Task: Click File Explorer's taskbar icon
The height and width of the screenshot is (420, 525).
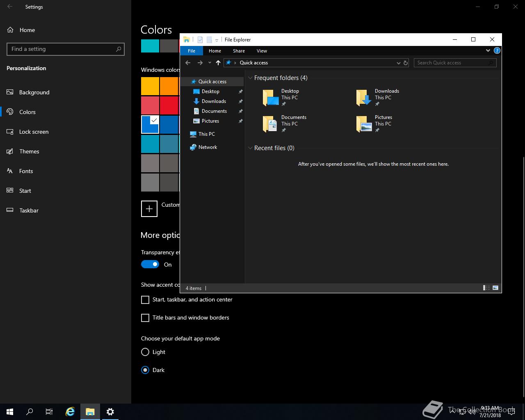Action: coord(90,412)
